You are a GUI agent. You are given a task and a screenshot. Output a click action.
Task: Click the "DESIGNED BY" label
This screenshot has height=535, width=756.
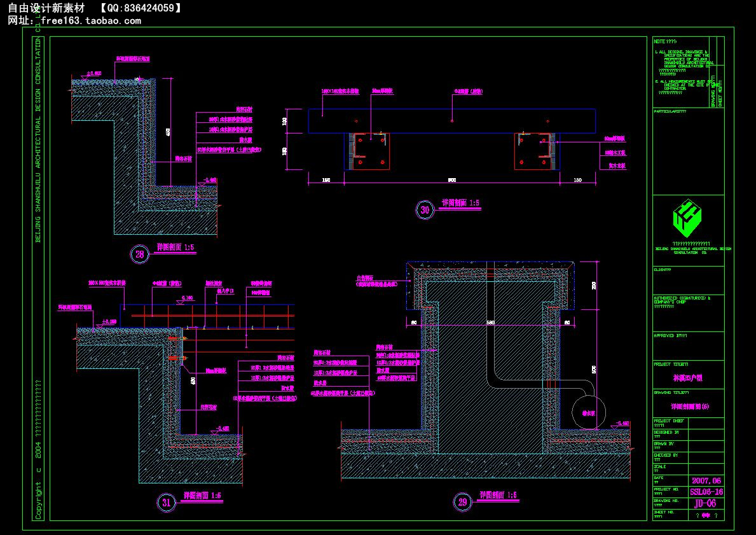tap(667, 433)
